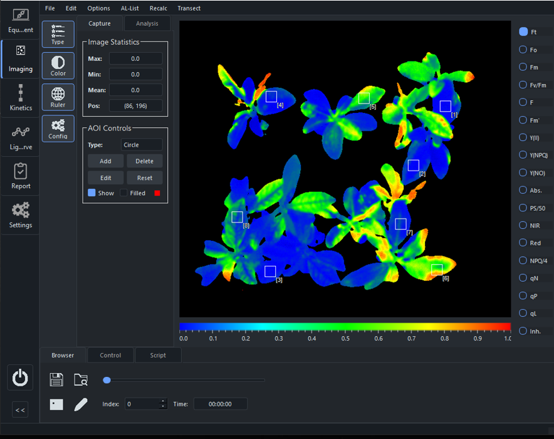Toggle the Filled AOI checkbox
Viewport: 554px width, 439px height.
[124, 193]
